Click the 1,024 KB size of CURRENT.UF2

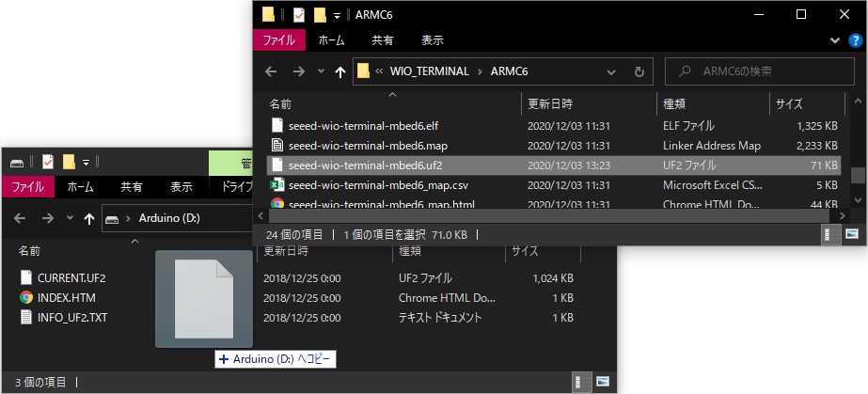(553, 277)
